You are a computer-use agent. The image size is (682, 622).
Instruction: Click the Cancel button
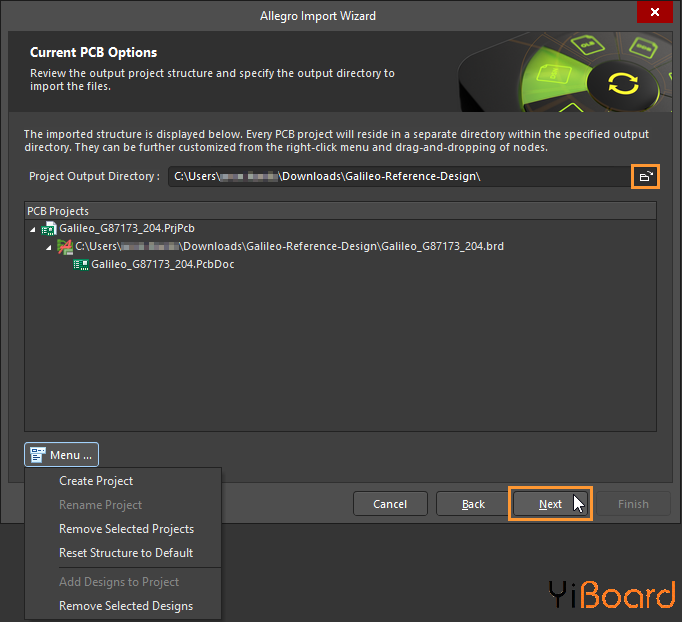(x=390, y=504)
